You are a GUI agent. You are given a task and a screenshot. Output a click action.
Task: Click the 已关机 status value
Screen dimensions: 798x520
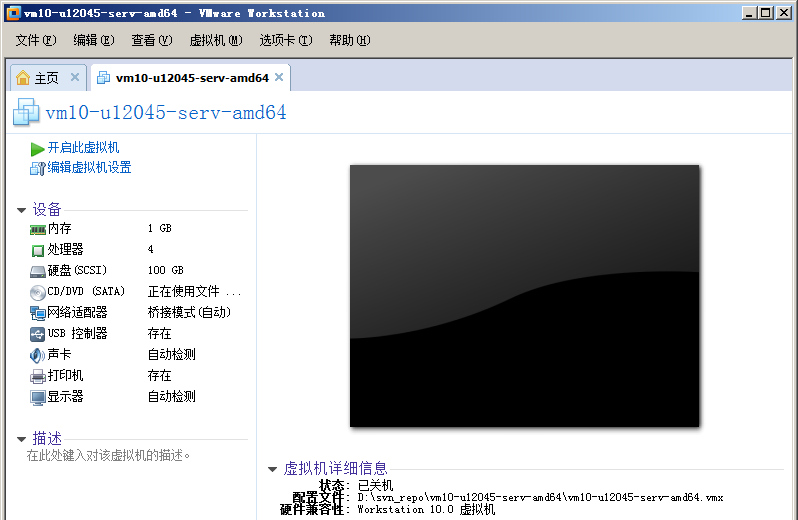point(375,485)
